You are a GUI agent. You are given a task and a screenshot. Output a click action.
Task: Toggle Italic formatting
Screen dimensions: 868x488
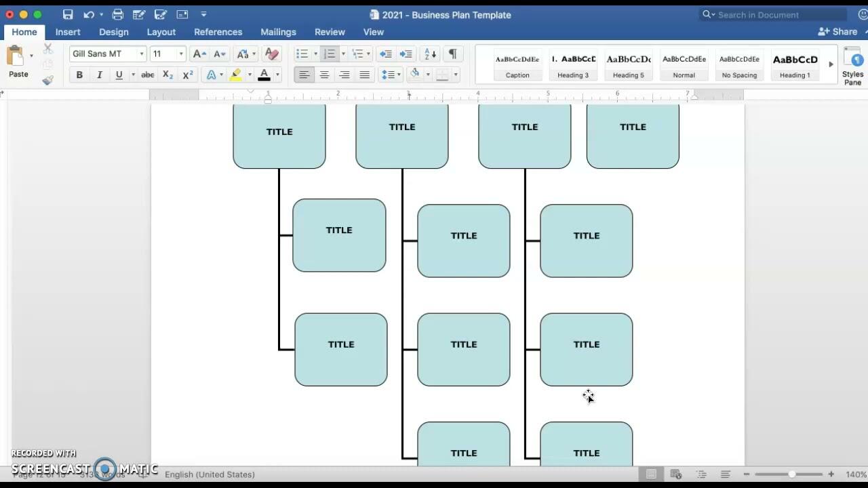(99, 75)
